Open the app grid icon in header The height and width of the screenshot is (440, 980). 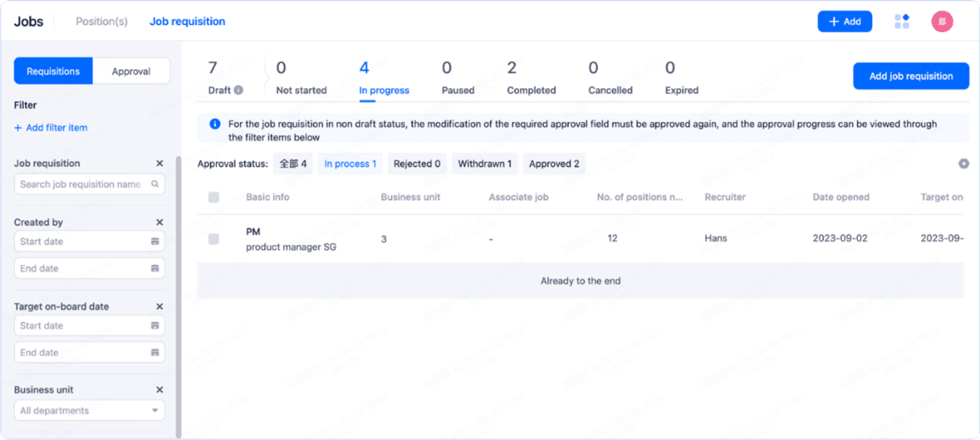point(902,22)
